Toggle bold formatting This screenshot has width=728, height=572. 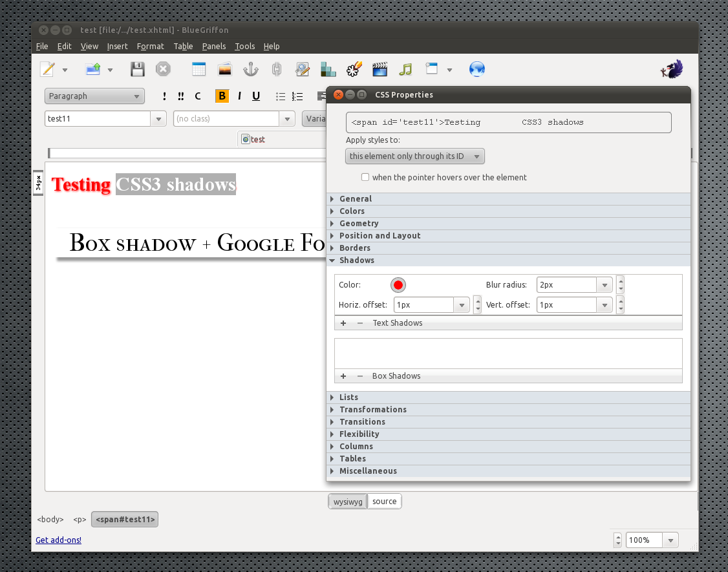click(x=222, y=96)
